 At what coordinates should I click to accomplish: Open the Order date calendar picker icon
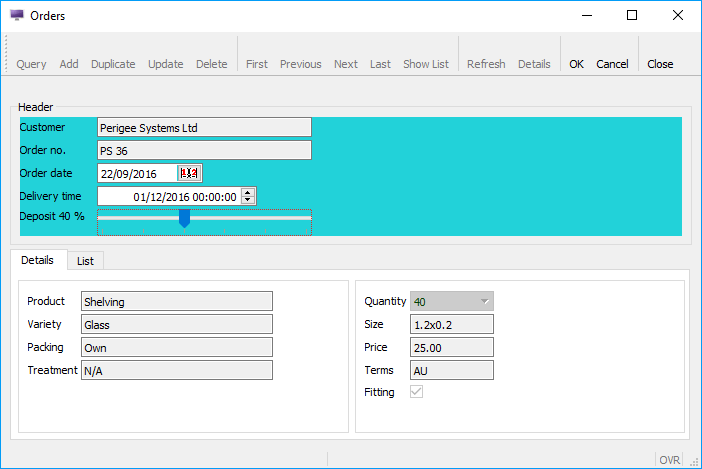pyautogui.click(x=190, y=173)
